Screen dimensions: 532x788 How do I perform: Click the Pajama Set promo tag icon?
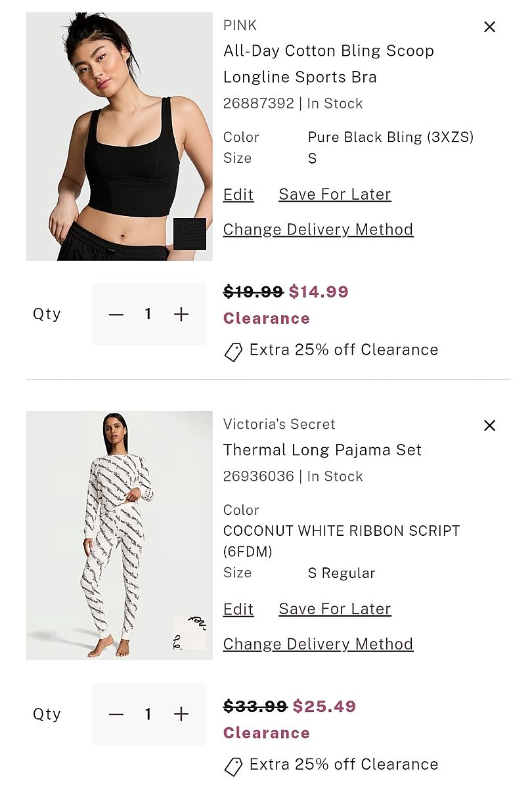point(233,766)
